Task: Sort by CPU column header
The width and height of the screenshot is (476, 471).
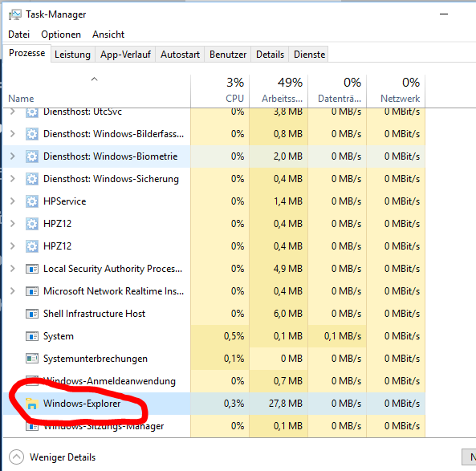Action: tap(220, 91)
